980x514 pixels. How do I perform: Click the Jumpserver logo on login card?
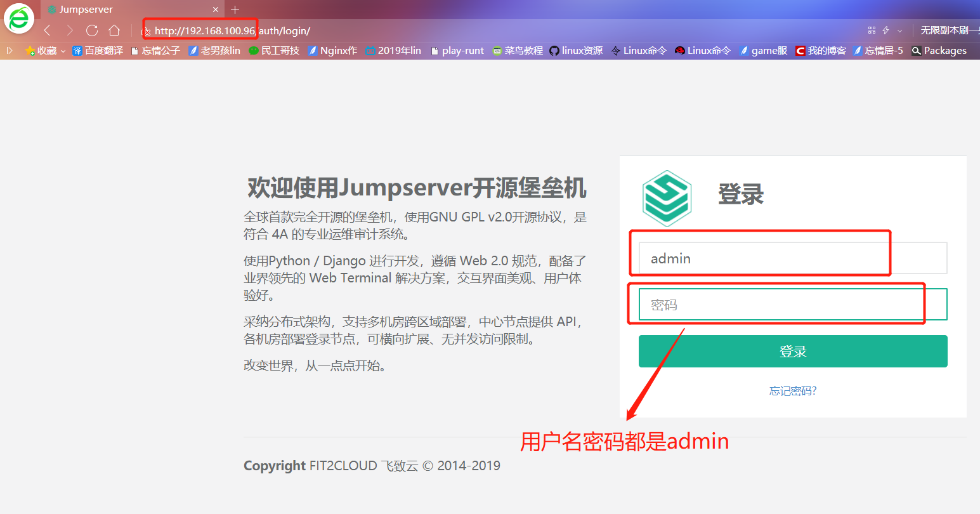[x=667, y=199]
